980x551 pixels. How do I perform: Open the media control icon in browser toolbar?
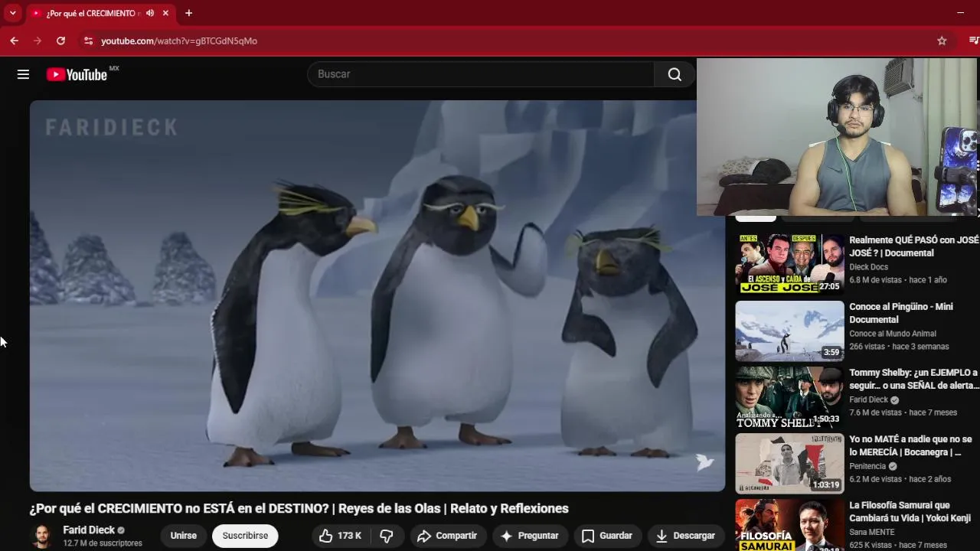973,41
